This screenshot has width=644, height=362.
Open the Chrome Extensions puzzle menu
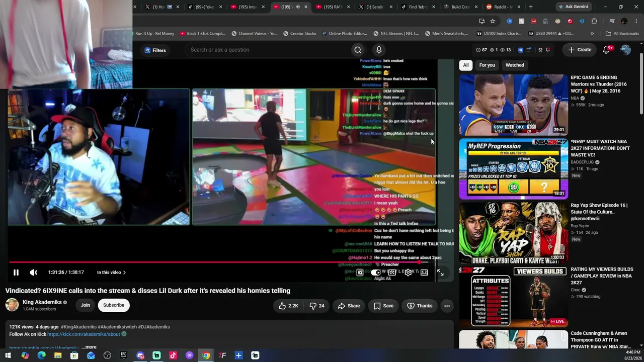coord(594,21)
